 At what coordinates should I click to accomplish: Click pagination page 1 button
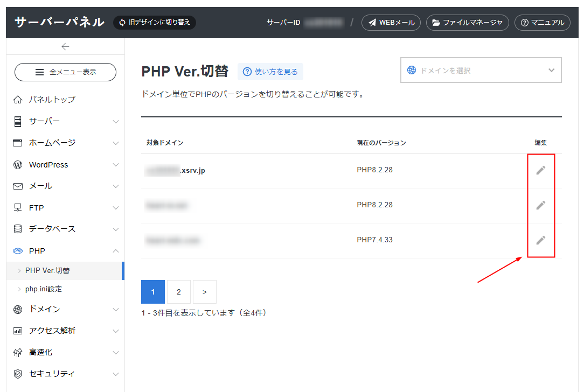(153, 292)
